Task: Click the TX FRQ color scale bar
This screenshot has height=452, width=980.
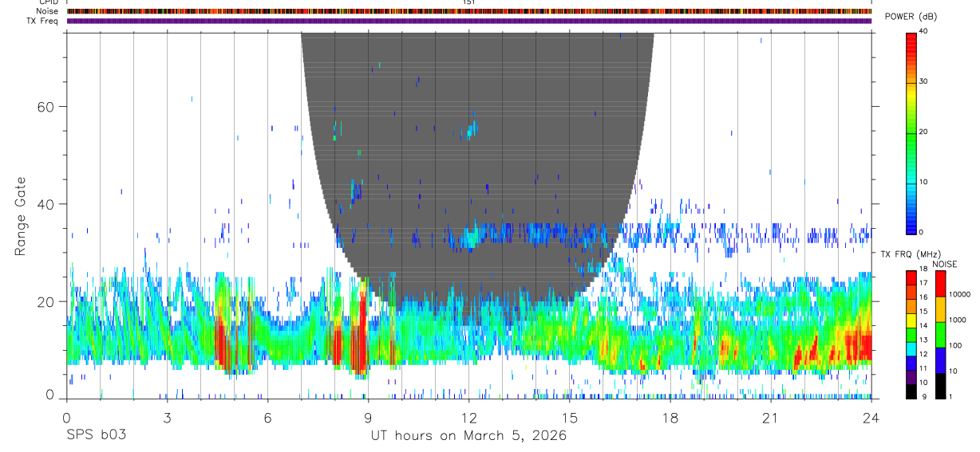Action: (911, 334)
